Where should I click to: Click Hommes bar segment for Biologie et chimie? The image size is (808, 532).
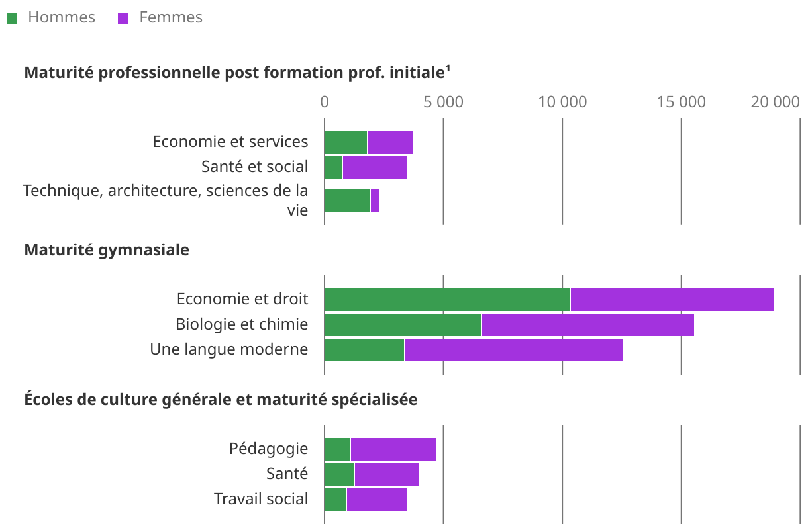403,325
